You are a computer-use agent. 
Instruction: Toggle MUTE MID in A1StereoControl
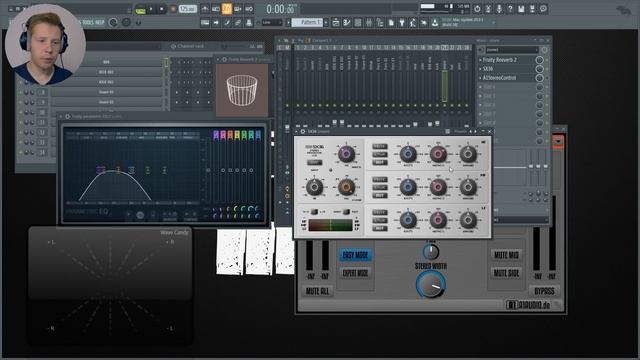point(506,255)
